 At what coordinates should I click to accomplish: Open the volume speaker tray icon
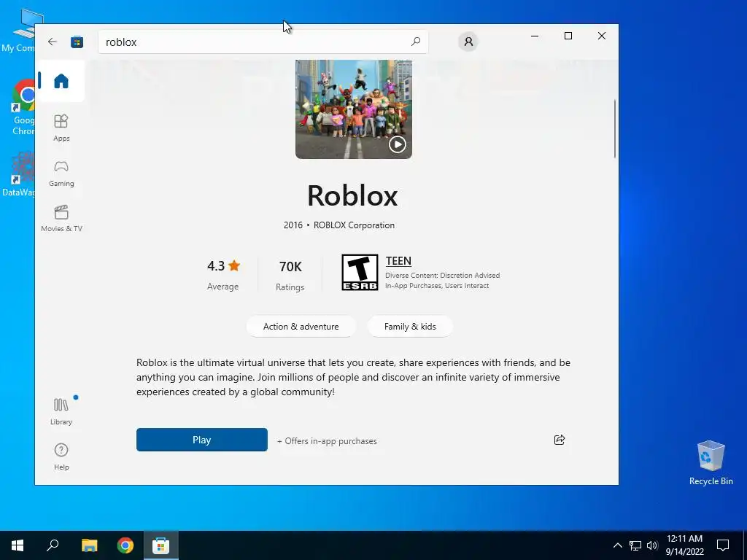coord(652,545)
